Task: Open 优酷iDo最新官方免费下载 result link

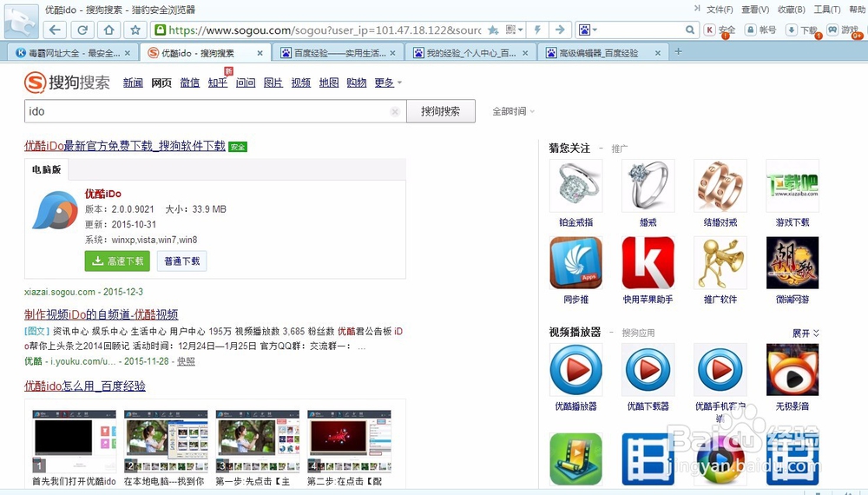Action: [x=125, y=146]
